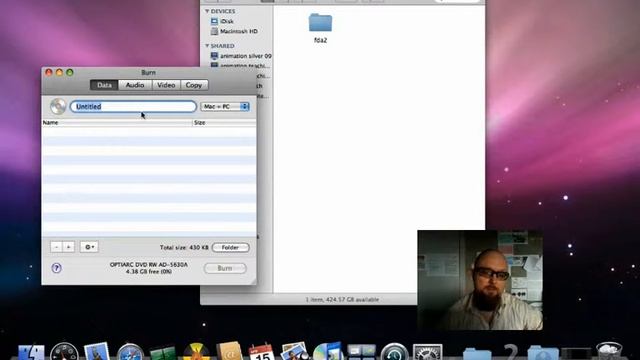Switch to the Data tab in Burn
Image resolution: width=640 pixels, height=360 pixels.
coord(104,85)
